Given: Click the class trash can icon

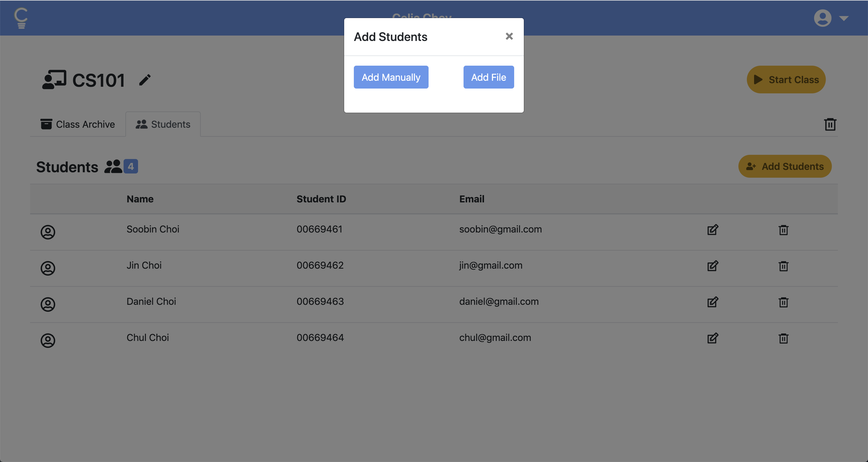Looking at the screenshot, I should pos(830,124).
